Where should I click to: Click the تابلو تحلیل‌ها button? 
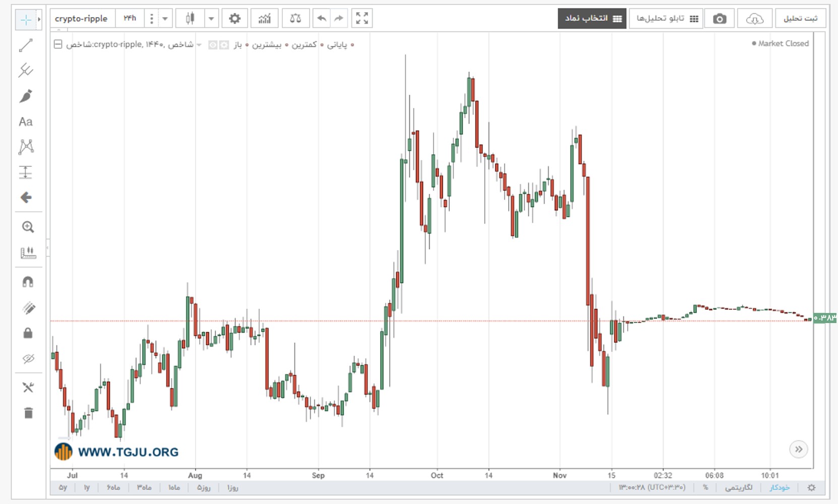[666, 19]
